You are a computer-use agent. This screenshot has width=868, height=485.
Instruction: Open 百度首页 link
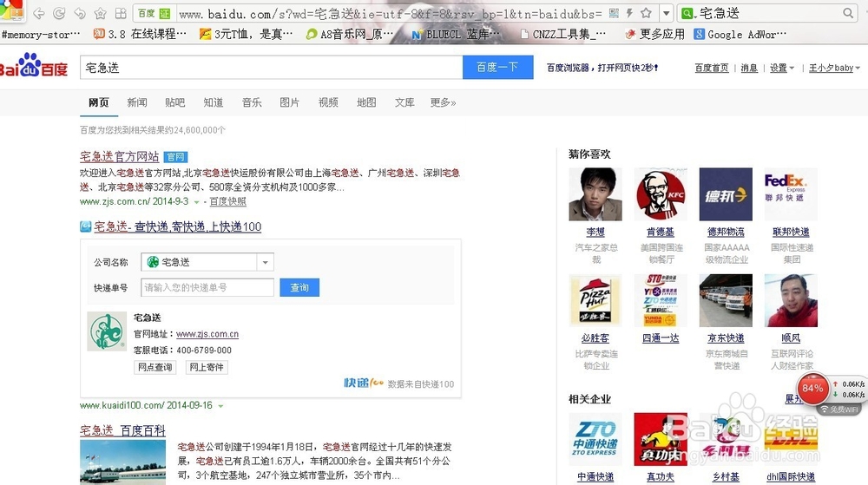coord(712,68)
